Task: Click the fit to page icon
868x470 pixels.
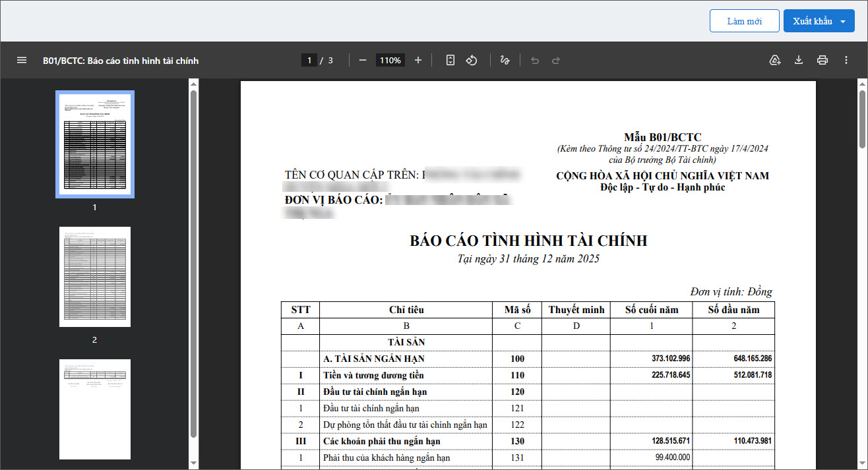Action: (450, 60)
